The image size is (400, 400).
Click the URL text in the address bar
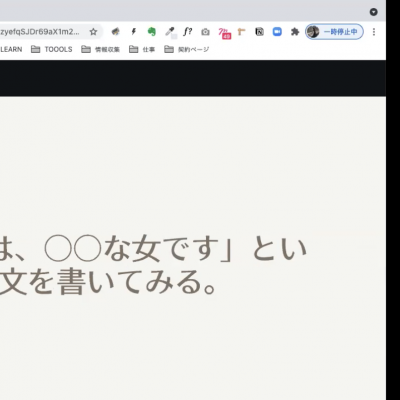[40, 32]
